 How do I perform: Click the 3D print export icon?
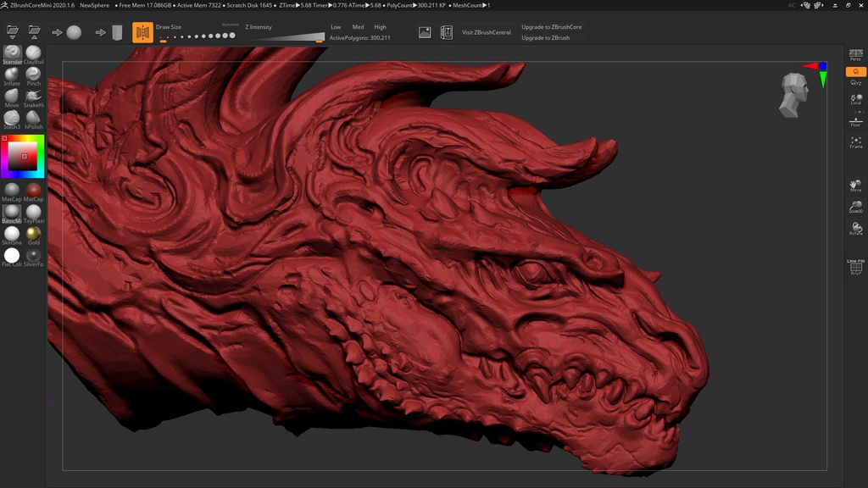(446, 33)
